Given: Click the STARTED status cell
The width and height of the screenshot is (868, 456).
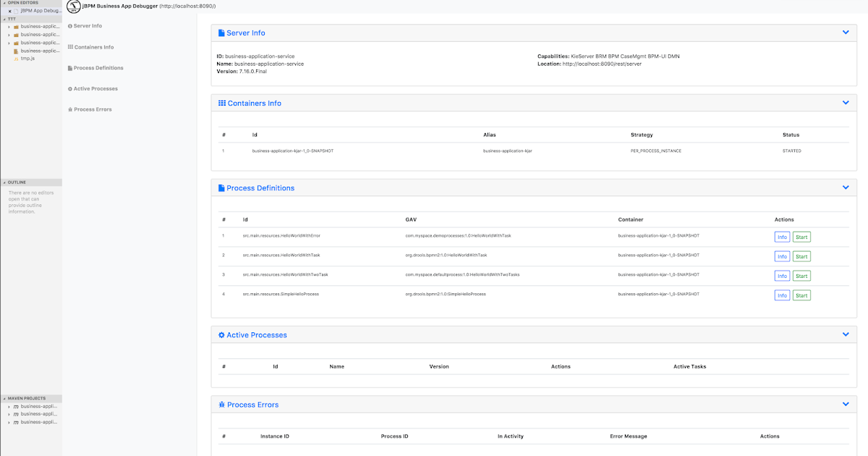Looking at the screenshot, I should tap(792, 151).
